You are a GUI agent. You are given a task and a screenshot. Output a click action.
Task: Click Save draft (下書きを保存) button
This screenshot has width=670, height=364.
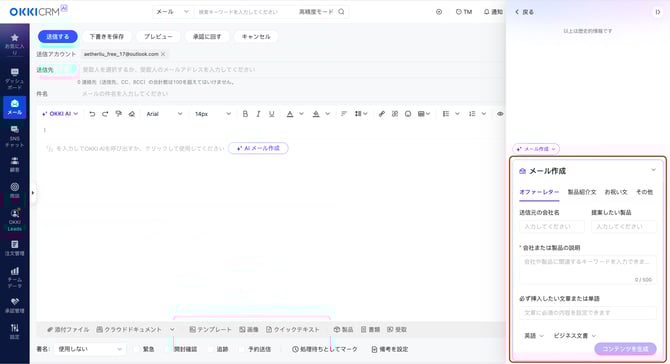(x=106, y=37)
